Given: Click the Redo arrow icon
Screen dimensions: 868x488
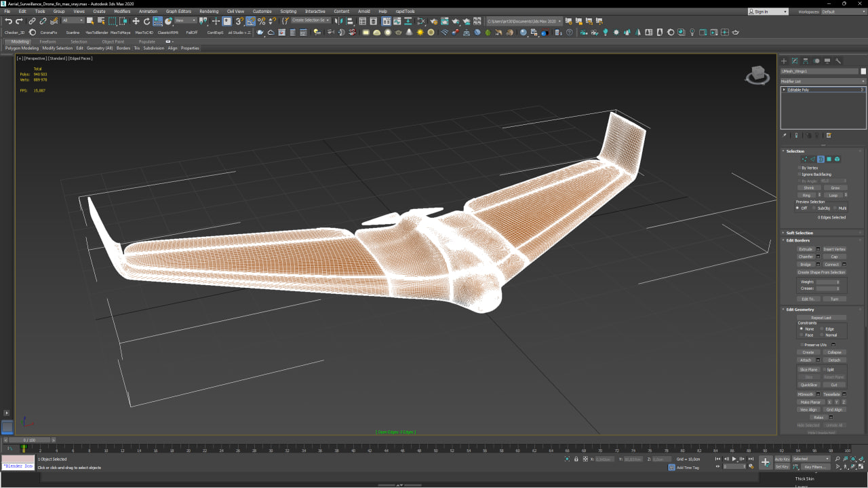Looking at the screenshot, I should point(19,21).
